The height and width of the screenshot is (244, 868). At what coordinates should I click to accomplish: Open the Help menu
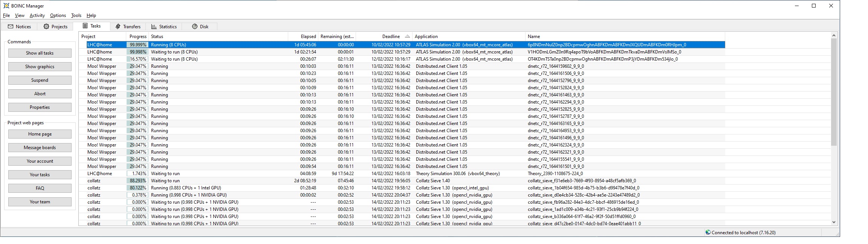pyautogui.click(x=91, y=15)
